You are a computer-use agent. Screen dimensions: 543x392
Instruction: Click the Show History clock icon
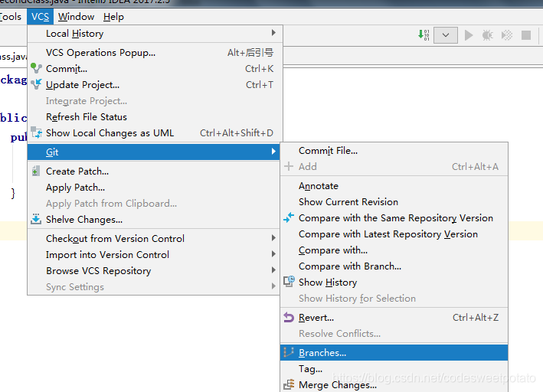coord(289,282)
